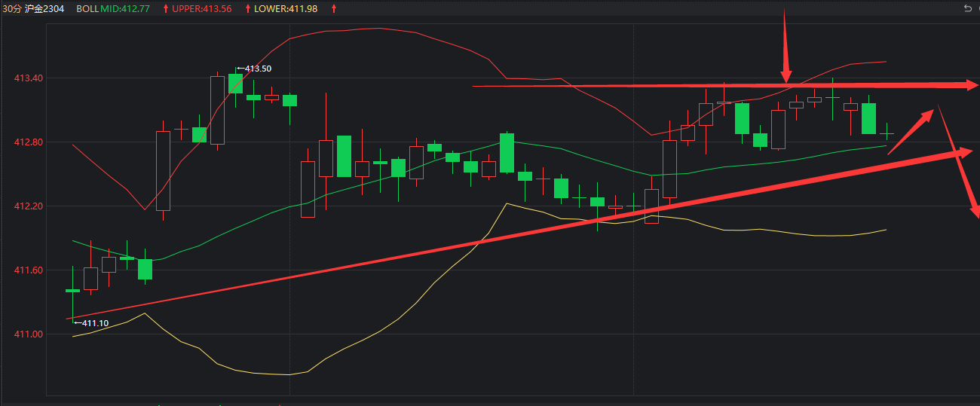
Task: Select the UPPER:413.56 value text
Action: click(x=201, y=9)
